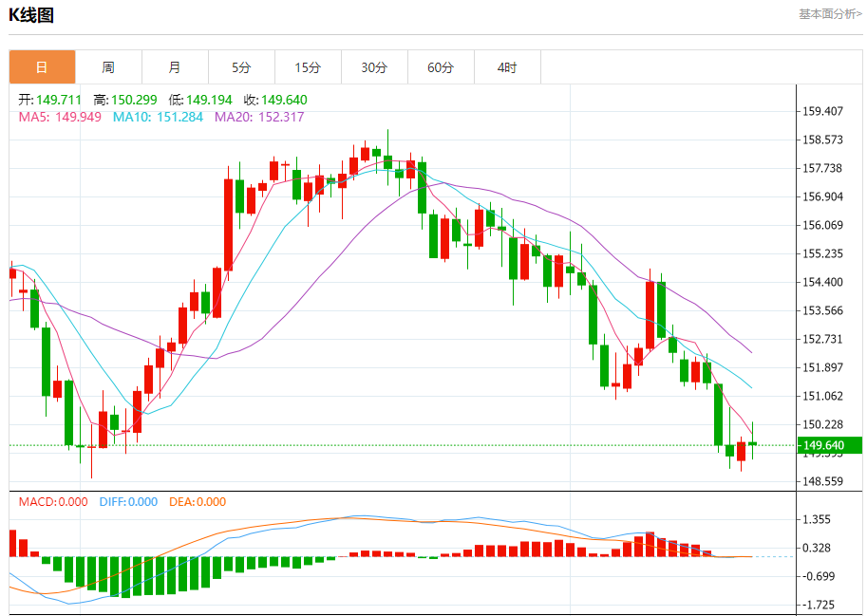The height and width of the screenshot is (616, 867).
Task: Click the 150.228 price axis label
Action: [822, 424]
